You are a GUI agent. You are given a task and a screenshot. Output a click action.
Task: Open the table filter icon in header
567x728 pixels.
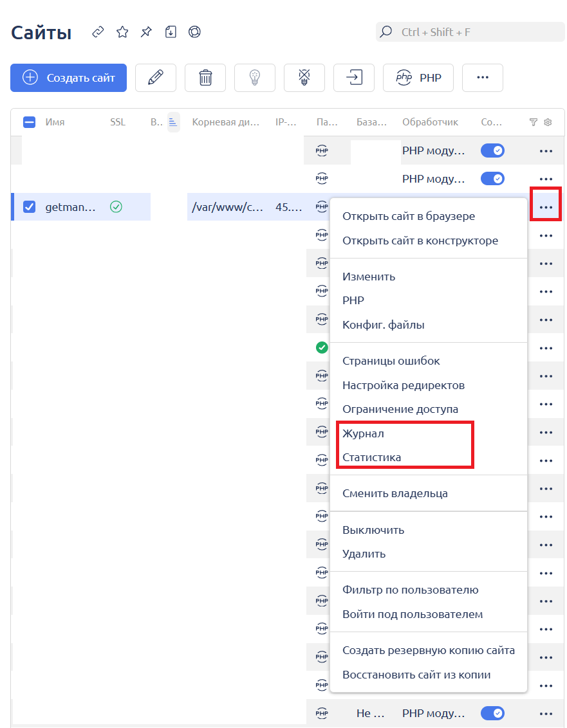(x=533, y=122)
